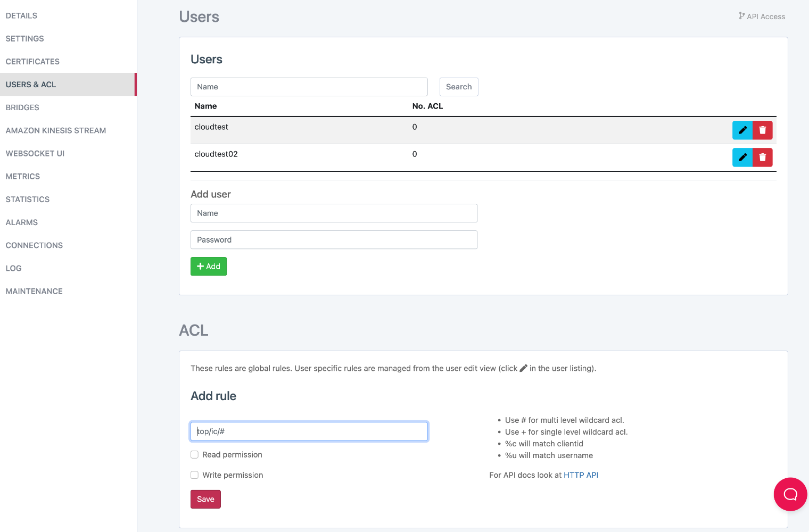Enable Read permission checkbox
809x532 pixels.
pyautogui.click(x=195, y=455)
